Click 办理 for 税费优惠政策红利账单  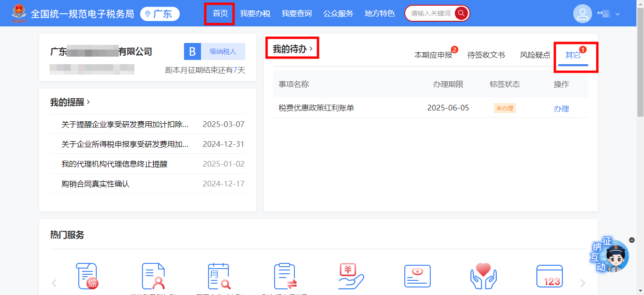561,109
